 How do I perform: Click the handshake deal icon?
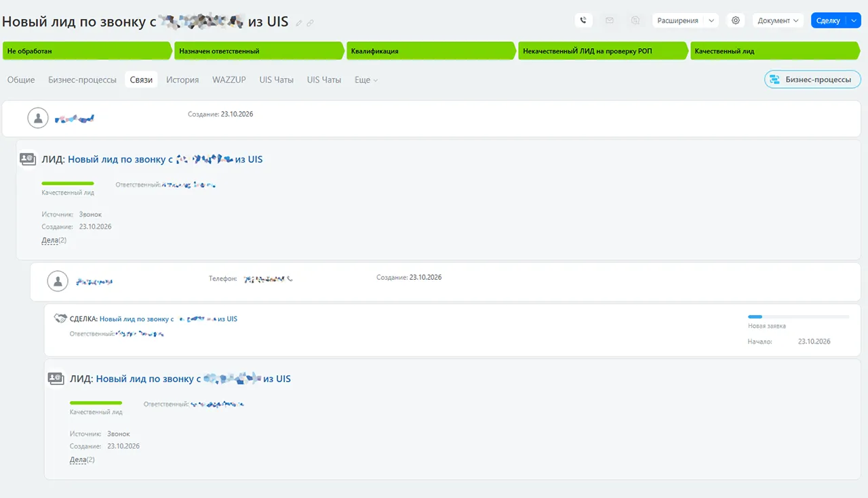pos(60,318)
